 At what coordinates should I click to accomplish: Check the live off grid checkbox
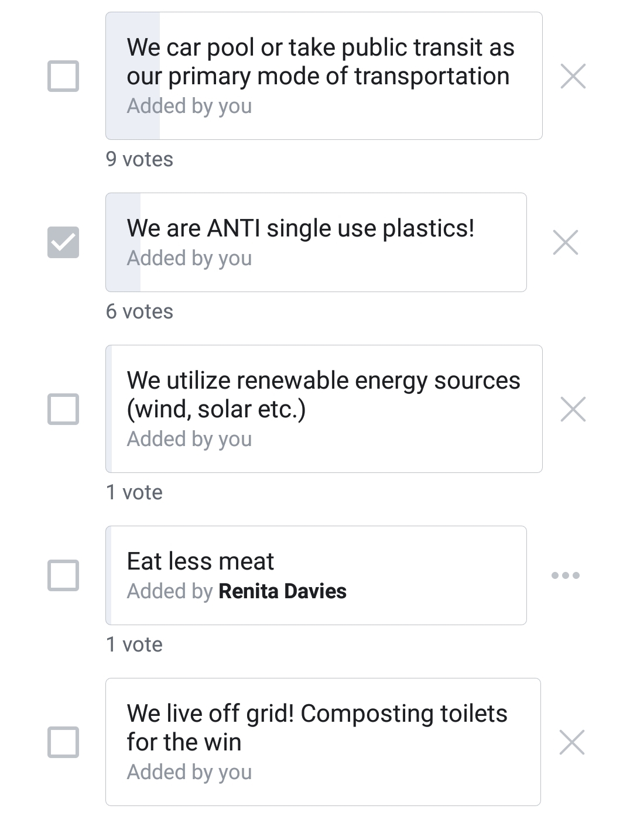pyautogui.click(x=63, y=742)
